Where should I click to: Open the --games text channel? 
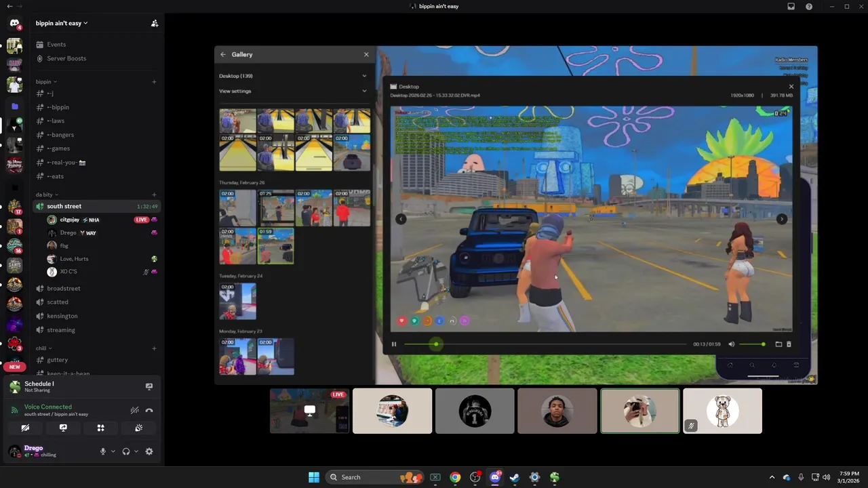(95, 148)
